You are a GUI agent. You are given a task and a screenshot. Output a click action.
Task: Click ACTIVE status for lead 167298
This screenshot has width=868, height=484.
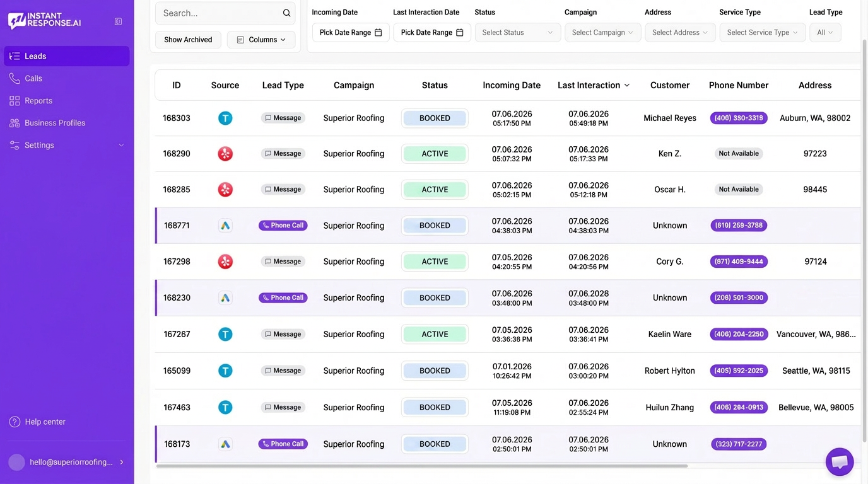coord(435,262)
